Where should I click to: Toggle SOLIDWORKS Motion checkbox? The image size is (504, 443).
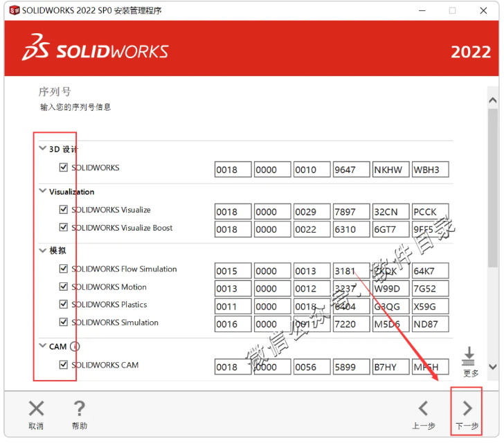pyautogui.click(x=63, y=287)
